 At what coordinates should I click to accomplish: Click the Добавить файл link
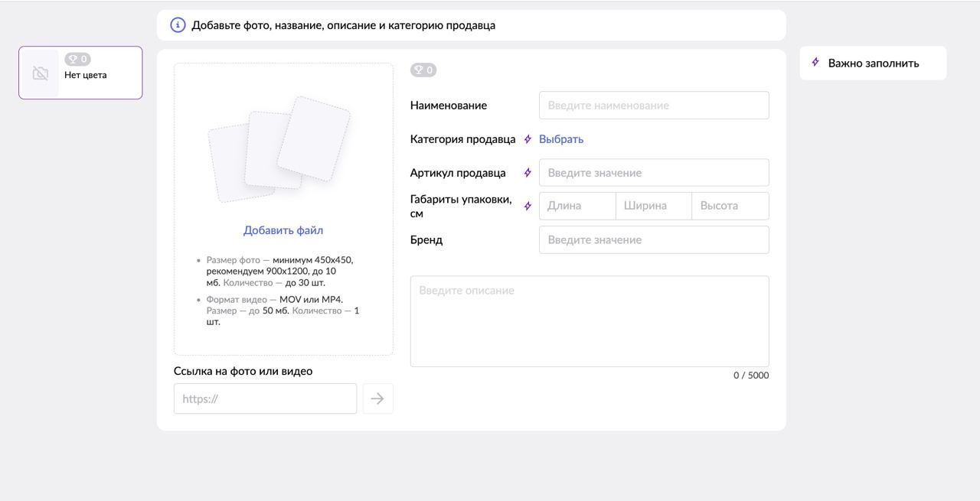pos(283,230)
